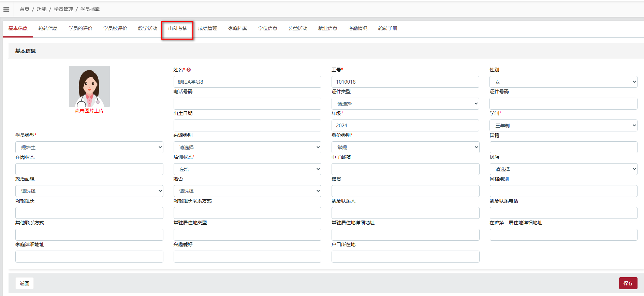Viewport: 644px width, 296px height.
Task: Click the 返回 button
Action: pos(25,283)
